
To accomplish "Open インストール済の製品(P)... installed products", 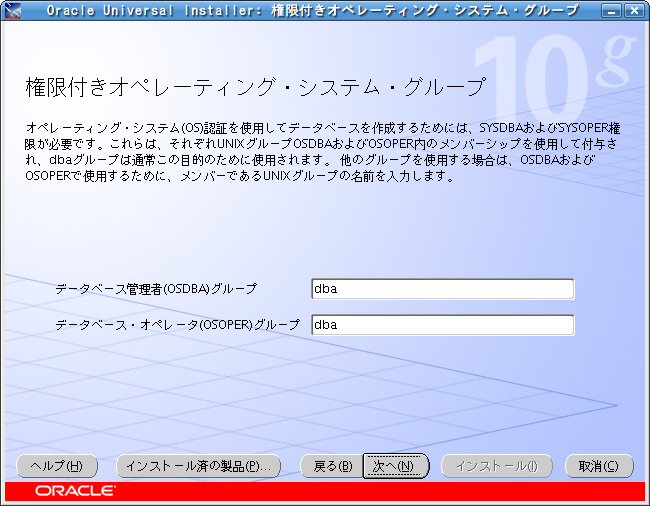I will pyautogui.click(x=199, y=466).
